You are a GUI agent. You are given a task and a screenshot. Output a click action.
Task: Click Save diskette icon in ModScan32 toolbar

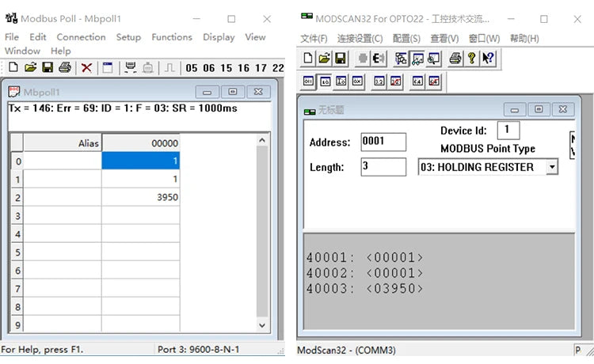341,59
